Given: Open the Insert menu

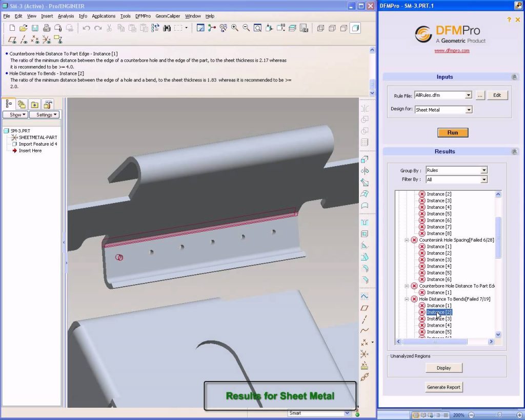Looking at the screenshot, I should click(x=47, y=16).
